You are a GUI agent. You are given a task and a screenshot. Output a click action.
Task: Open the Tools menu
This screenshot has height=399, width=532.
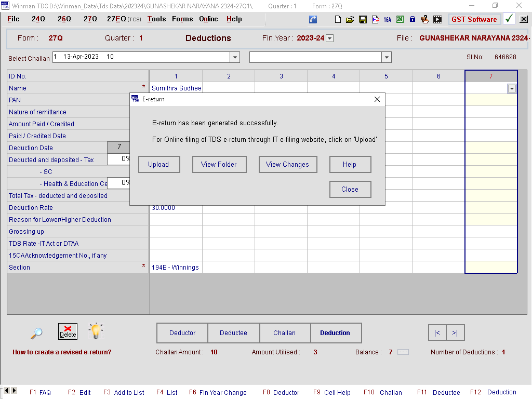coord(156,19)
